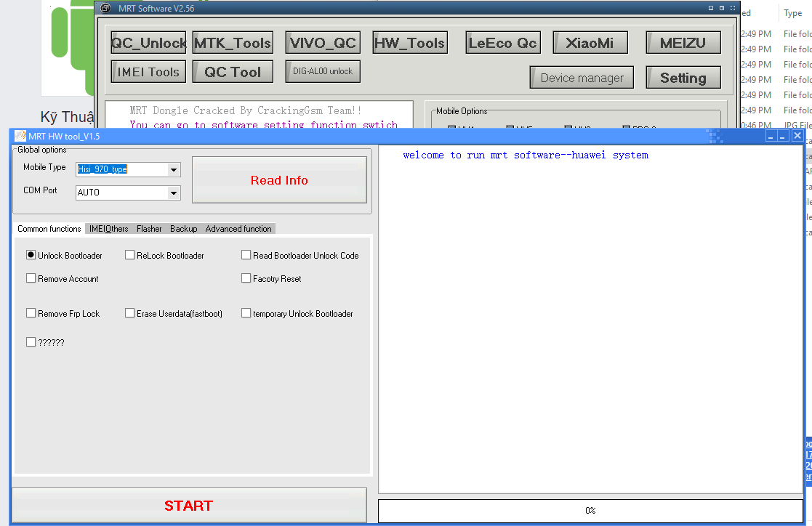
Task: Click HW_Tools button in MRT Software
Action: [409, 42]
